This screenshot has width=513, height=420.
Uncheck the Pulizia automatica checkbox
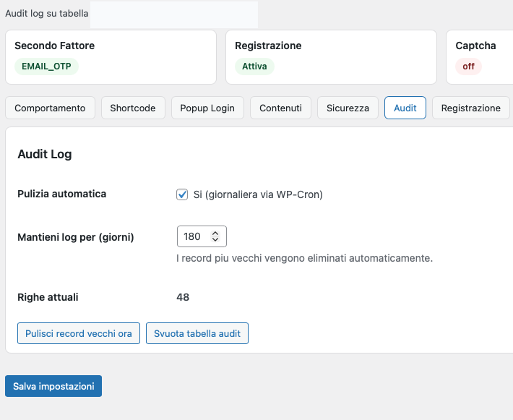(182, 194)
